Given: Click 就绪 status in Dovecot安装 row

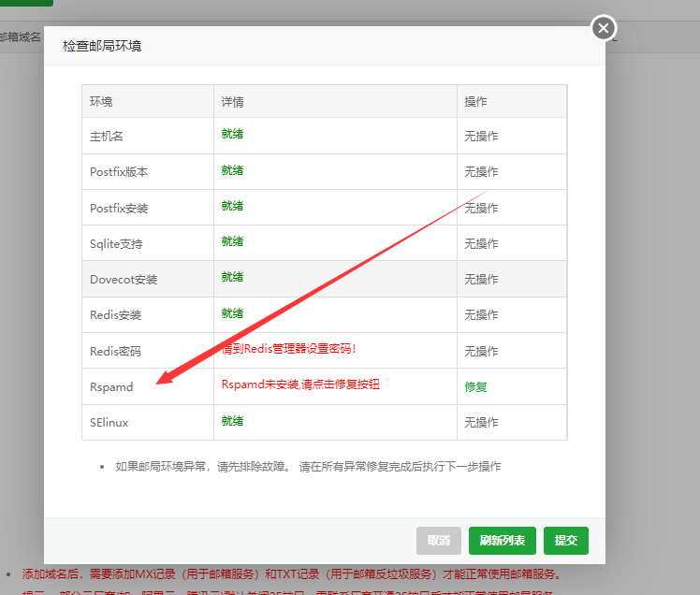Looking at the screenshot, I should click(x=233, y=277).
